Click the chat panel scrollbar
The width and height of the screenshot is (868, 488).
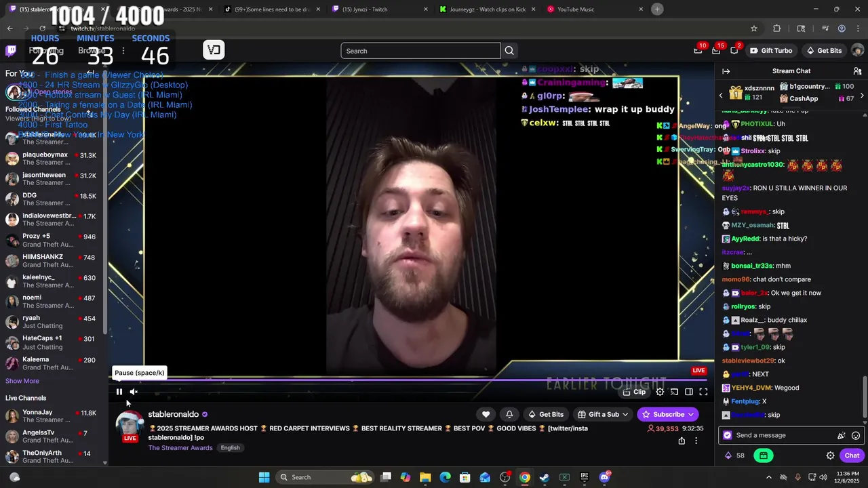click(865, 396)
